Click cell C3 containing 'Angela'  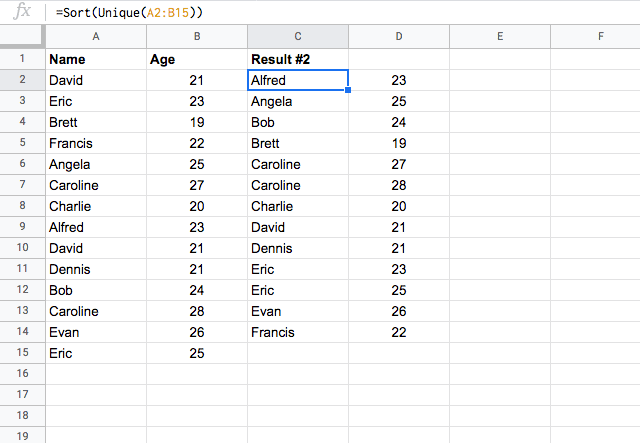coord(298,101)
